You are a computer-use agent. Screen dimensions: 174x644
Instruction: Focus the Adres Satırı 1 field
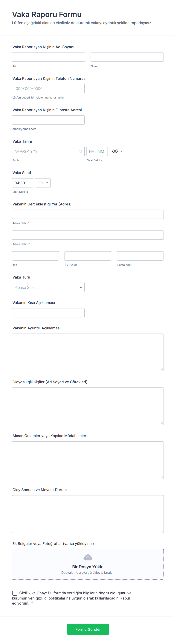pos(88,214)
